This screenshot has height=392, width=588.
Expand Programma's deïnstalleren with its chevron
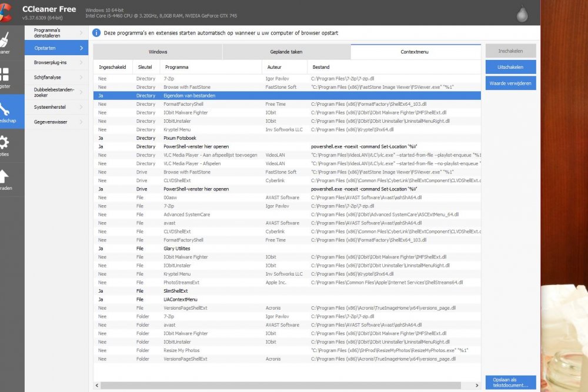click(81, 32)
